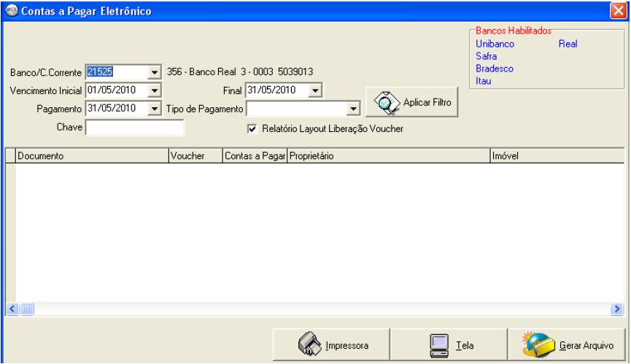
Task: Sort by the Documento column header
Action: (x=91, y=156)
